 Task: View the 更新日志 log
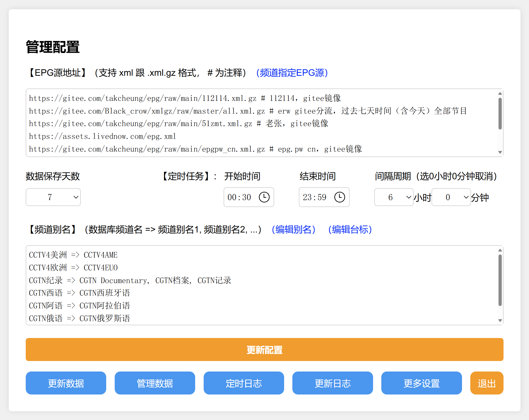(x=333, y=383)
